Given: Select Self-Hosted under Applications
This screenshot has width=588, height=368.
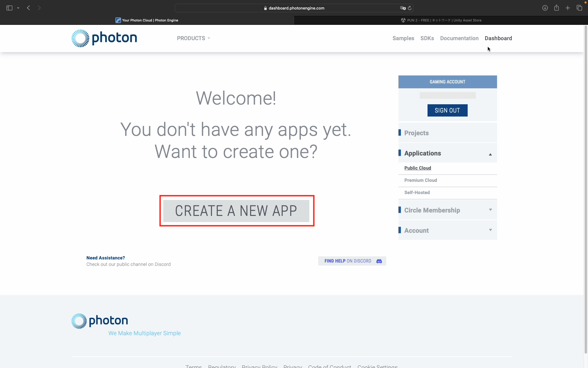Looking at the screenshot, I should coord(417,193).
